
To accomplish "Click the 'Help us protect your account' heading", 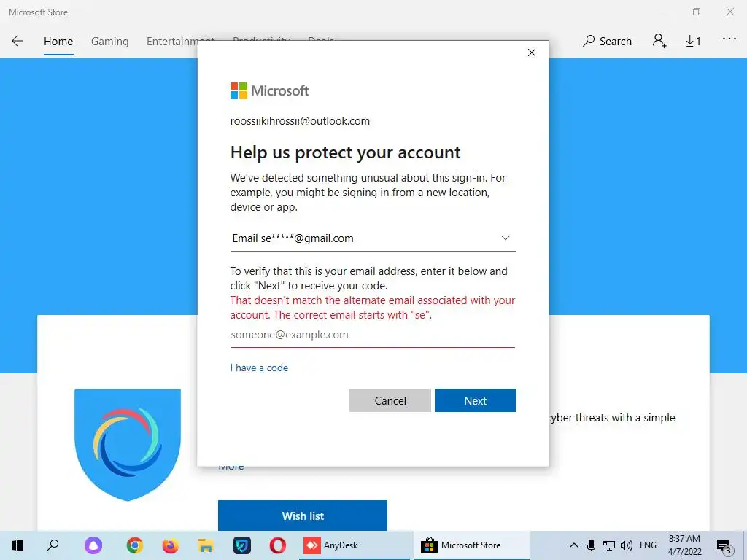I will (345, 152).
